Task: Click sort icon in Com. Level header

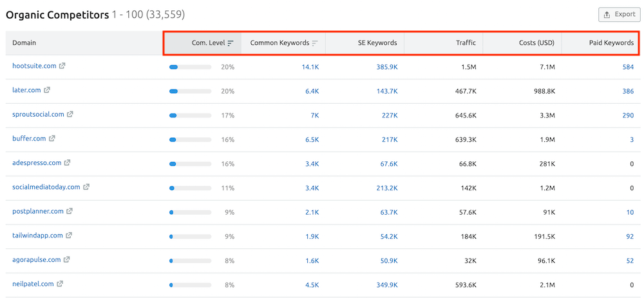Action: (231, 43)
